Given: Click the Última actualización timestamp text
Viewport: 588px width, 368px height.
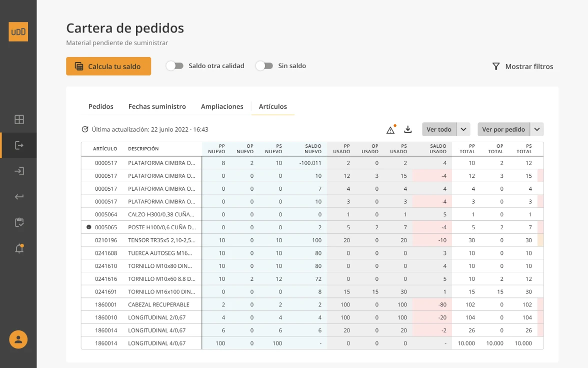Looking at the screenshot, I should tap(150, 129).
